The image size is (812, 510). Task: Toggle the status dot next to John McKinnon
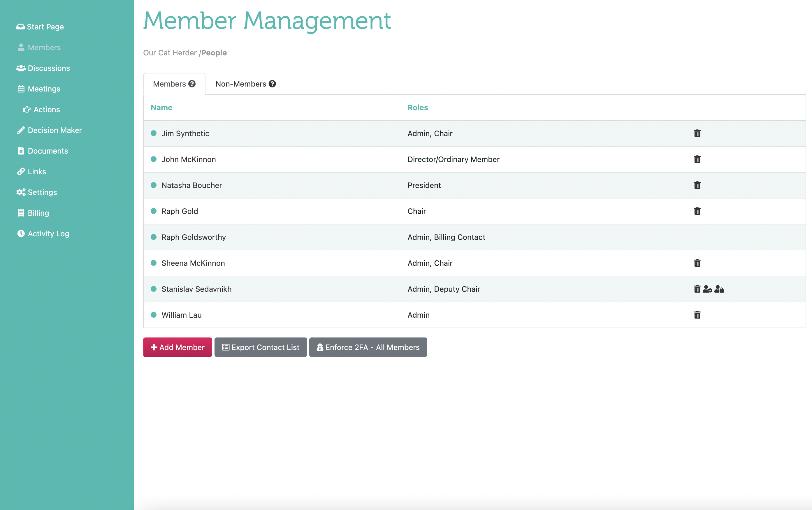pos(154,159)
